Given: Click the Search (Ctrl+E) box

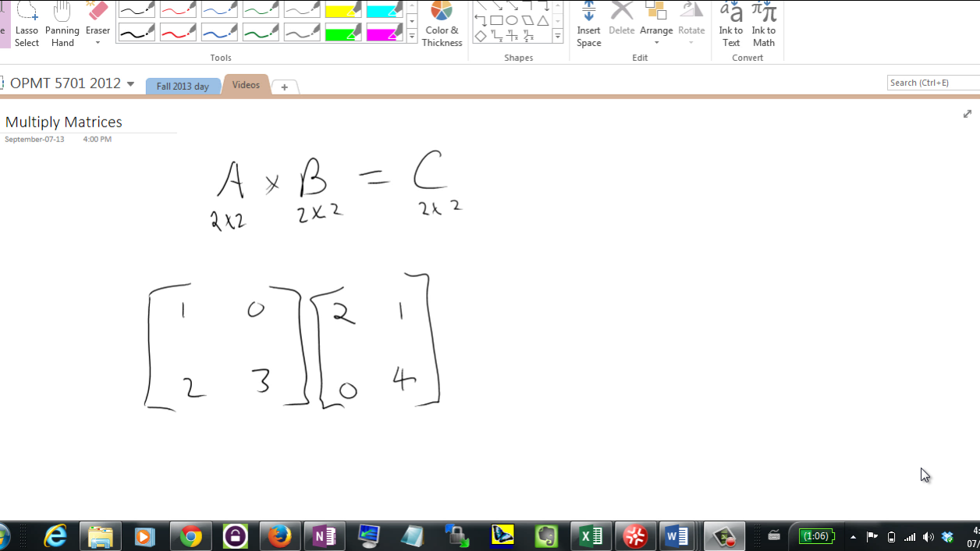Looking at the screenshot, I should click(x=932, y=83).
